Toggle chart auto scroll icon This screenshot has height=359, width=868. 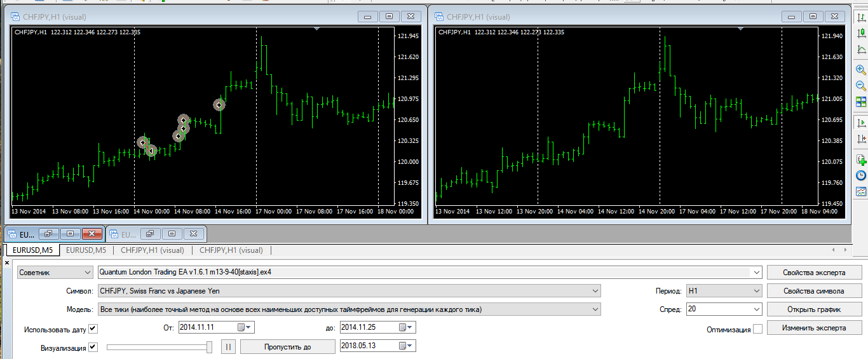861,123
